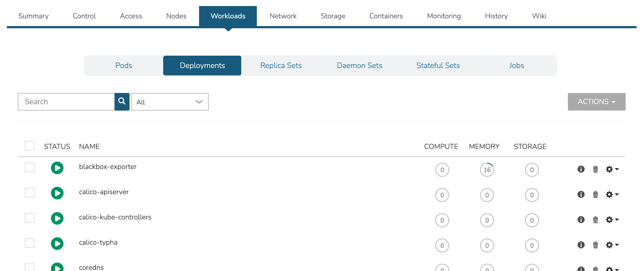
Task: Open the calico-typha deployment name
Action: pyautogui.click(x=98, y=242)
